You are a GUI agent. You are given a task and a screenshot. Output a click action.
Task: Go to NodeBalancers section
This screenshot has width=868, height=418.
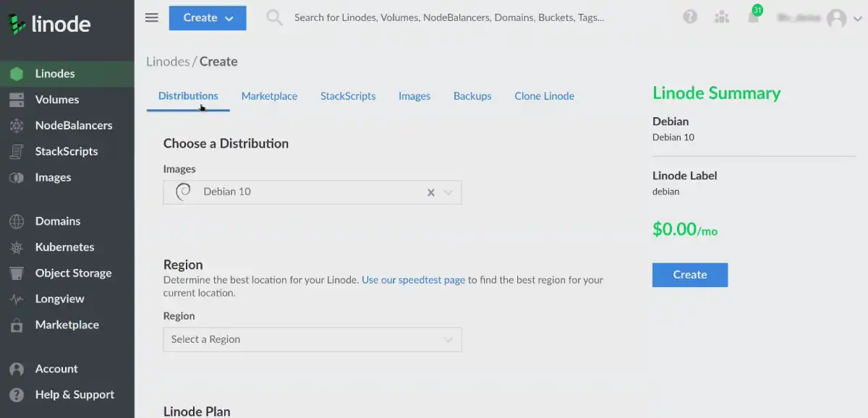(67, 126)
